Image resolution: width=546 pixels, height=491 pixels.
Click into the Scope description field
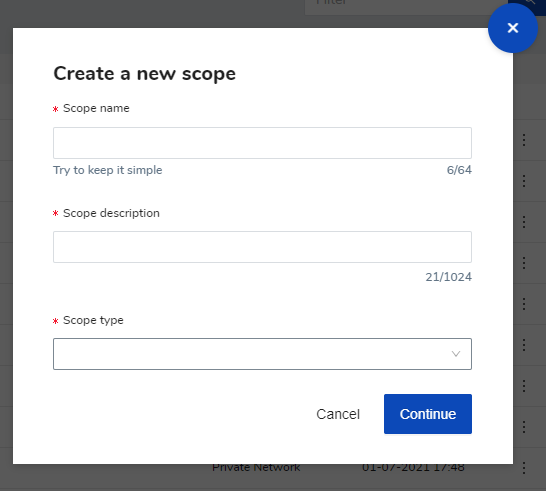pos(262,247)
